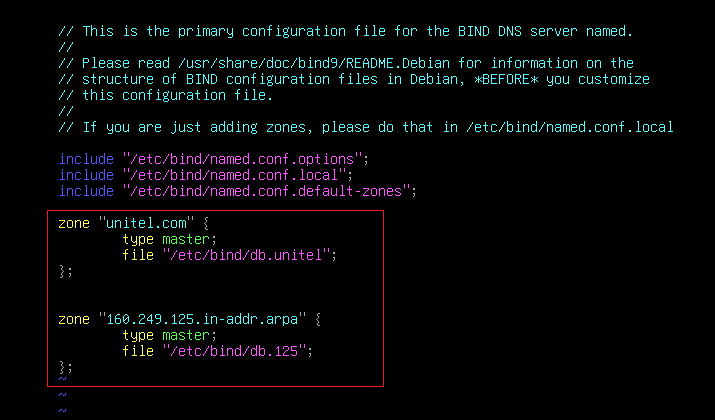Click the last tilde empty-line marker
The image size is (715, 420).
point(62,410)
